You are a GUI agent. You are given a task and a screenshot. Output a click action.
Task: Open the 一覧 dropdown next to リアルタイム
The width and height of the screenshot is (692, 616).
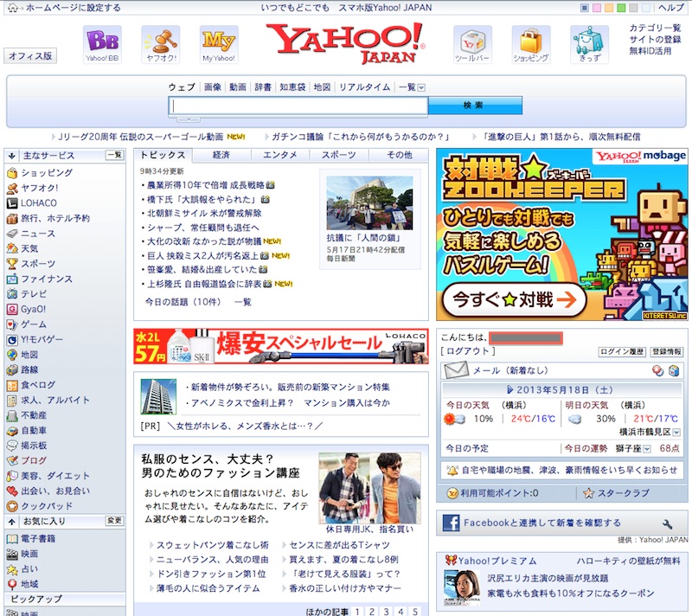point(410,87)
